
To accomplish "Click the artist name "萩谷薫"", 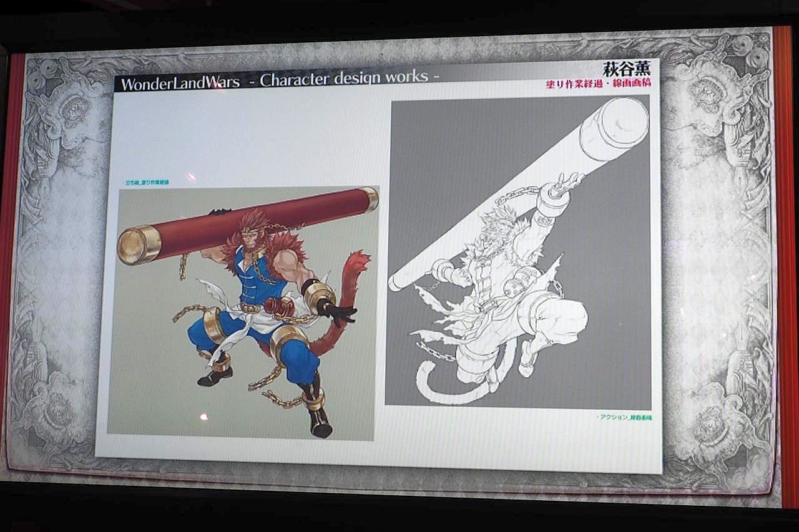I will click(x=626, y=68).
